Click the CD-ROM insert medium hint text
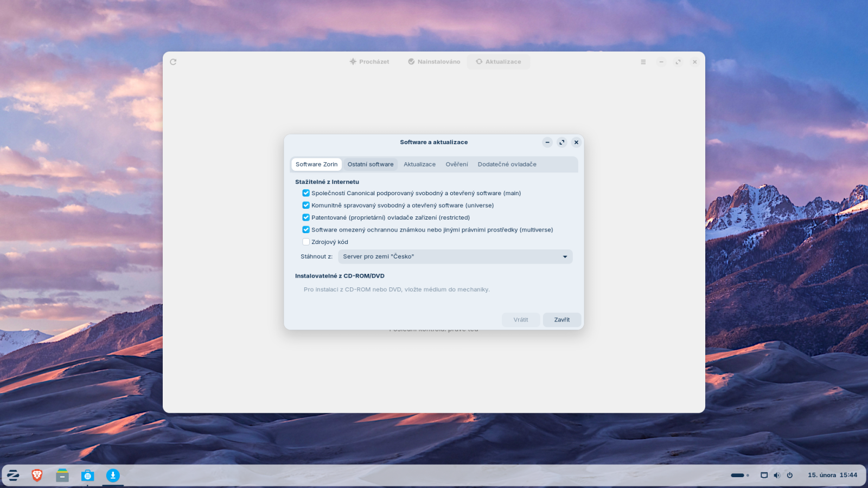The height and width of the screenshot is (488, 868). pyautogui.click(x=397, y=290)
